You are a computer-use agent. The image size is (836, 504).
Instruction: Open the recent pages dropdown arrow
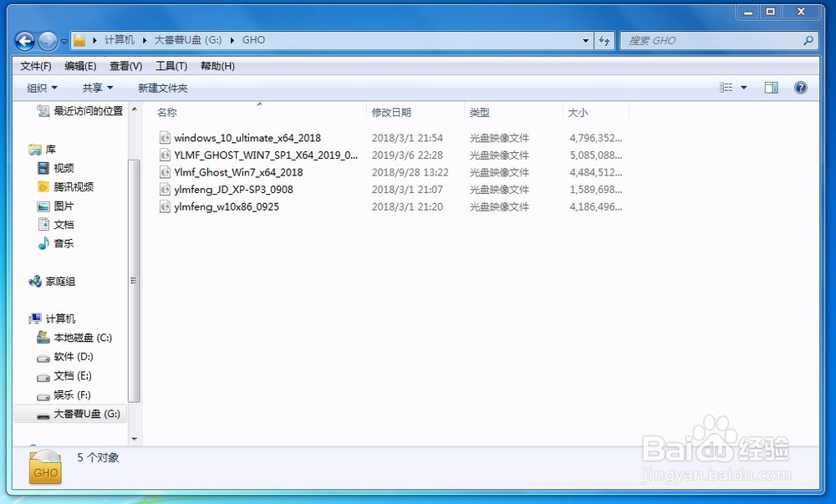(64, 41)
